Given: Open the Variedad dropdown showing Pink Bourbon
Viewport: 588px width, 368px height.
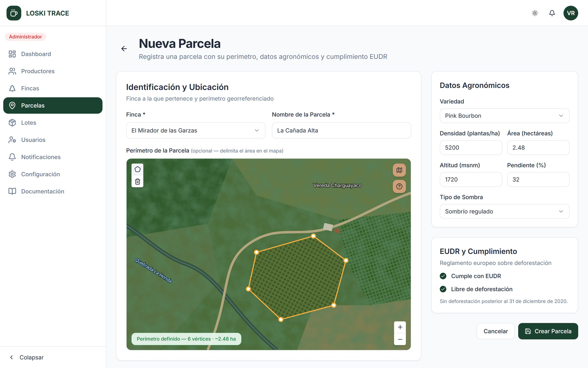Looking at the screenshot, I should coord(504,116).
